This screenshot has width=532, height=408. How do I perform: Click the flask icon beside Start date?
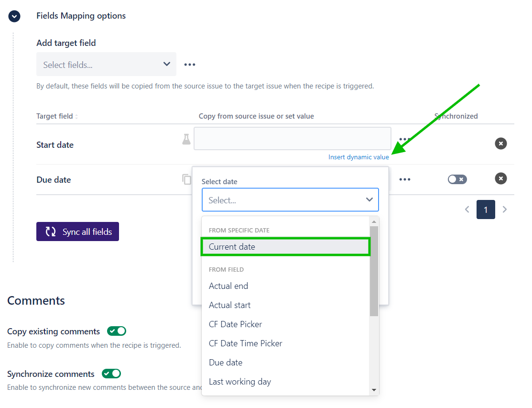pyautogui.click(x=186, y=139)
